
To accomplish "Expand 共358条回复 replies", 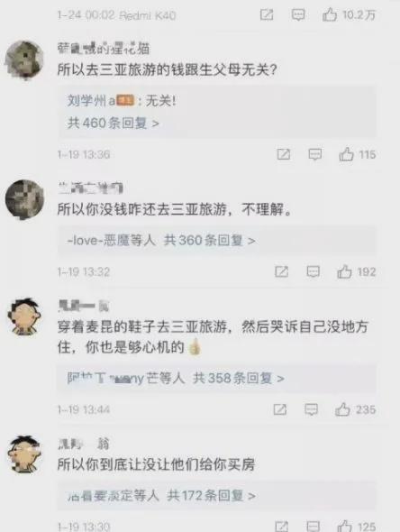I will coord(239,378).
